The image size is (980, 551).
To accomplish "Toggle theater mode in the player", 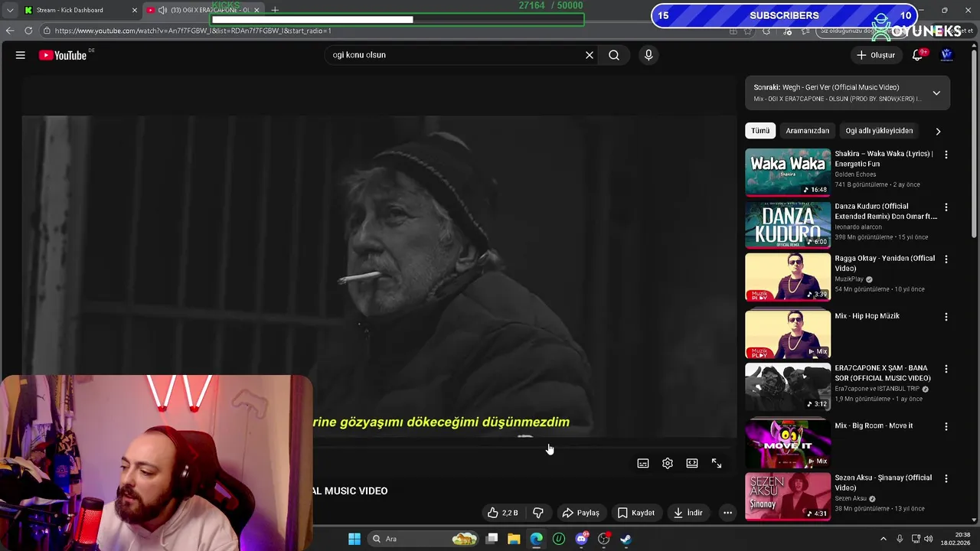I will (692, 463).
